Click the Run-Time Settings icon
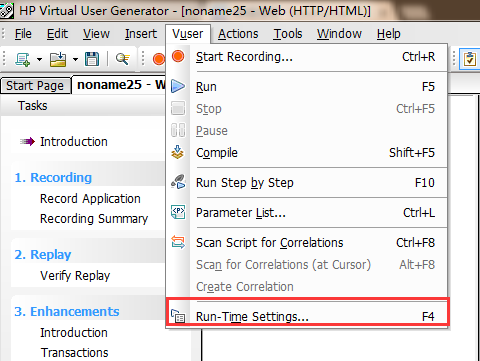 click(178, 316)
